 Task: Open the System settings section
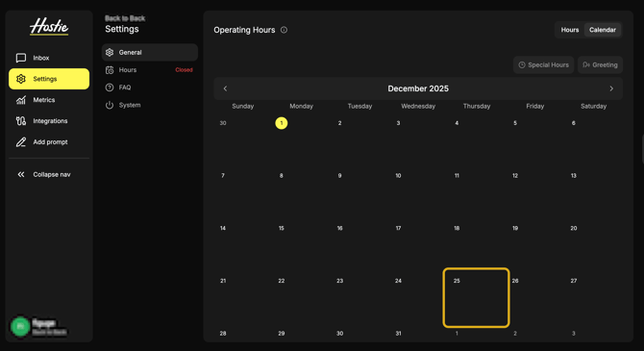pos(150,105)
